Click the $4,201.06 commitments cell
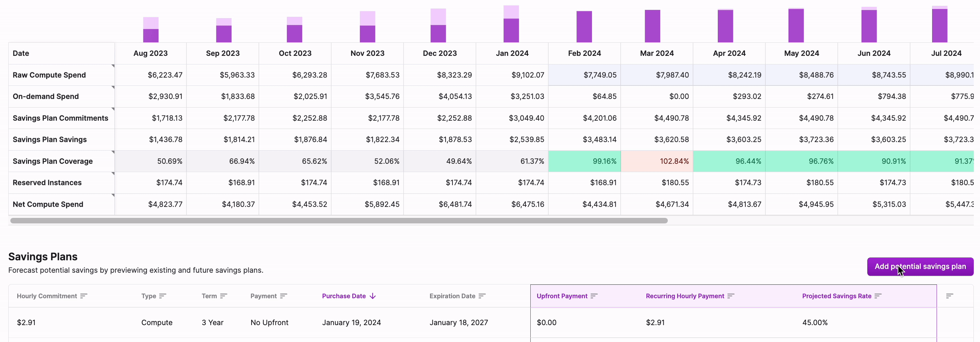This screenshot has width=980, height=342. [584, 118]
